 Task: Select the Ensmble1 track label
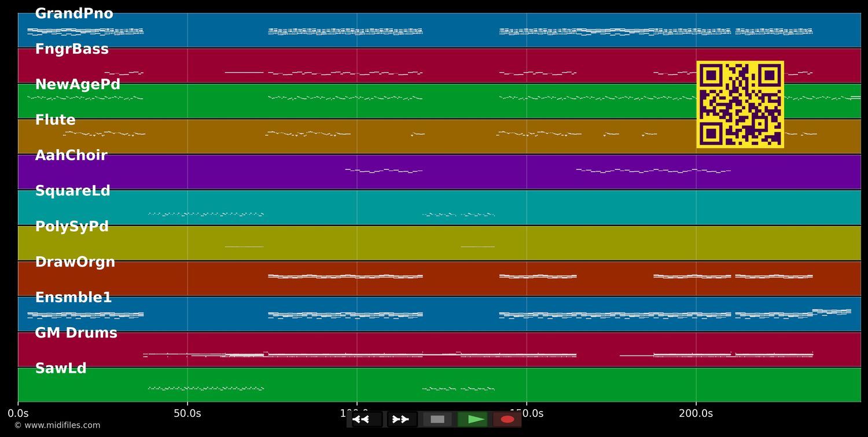click(x=73, y=298)
